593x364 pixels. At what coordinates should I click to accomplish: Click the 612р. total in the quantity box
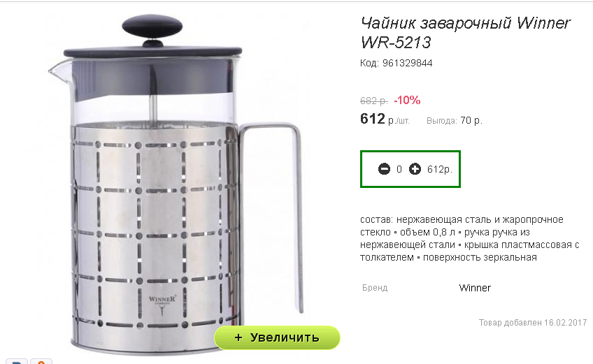439,169
